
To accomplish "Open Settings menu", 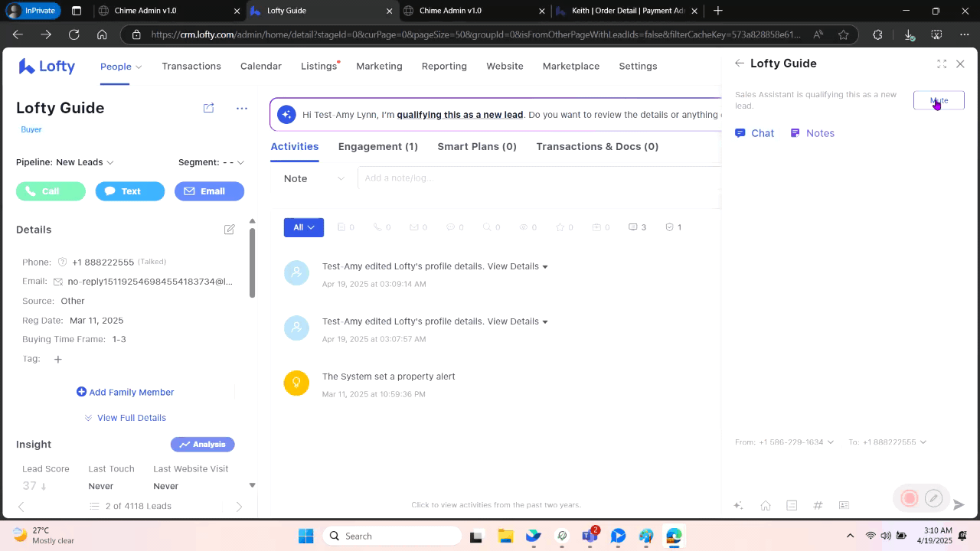I will click(638, 67).
